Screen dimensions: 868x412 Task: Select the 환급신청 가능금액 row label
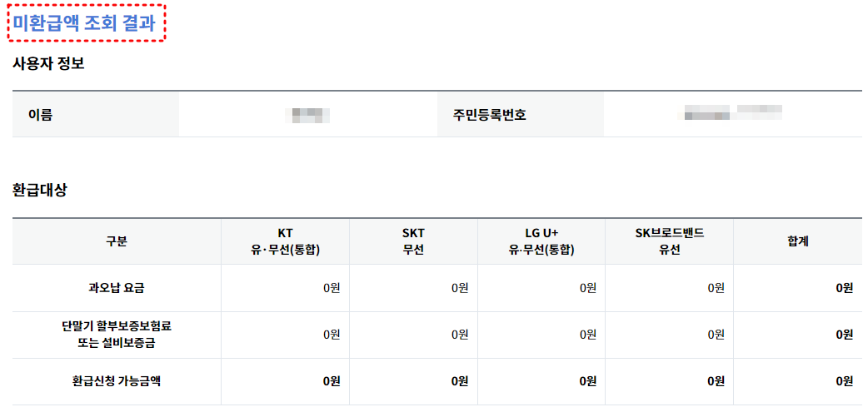pyautogui.click(x=117, y=381)
